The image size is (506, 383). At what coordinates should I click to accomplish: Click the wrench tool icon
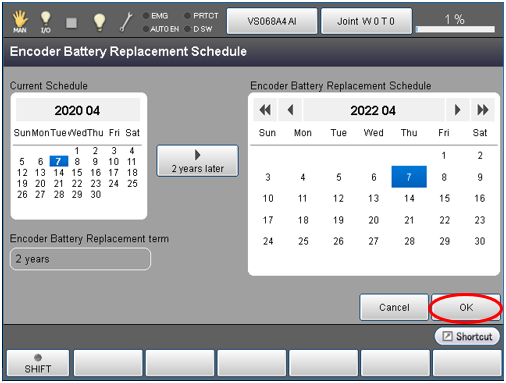point(126,22)
